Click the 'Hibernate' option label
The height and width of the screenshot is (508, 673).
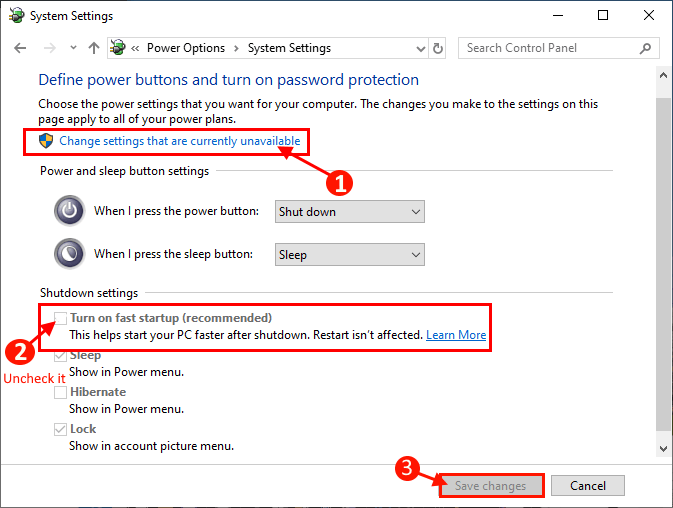point(98,392)
